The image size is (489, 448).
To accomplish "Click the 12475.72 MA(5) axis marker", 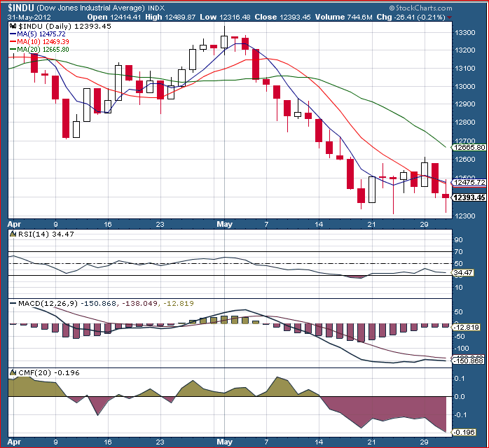I will (469, 182).
